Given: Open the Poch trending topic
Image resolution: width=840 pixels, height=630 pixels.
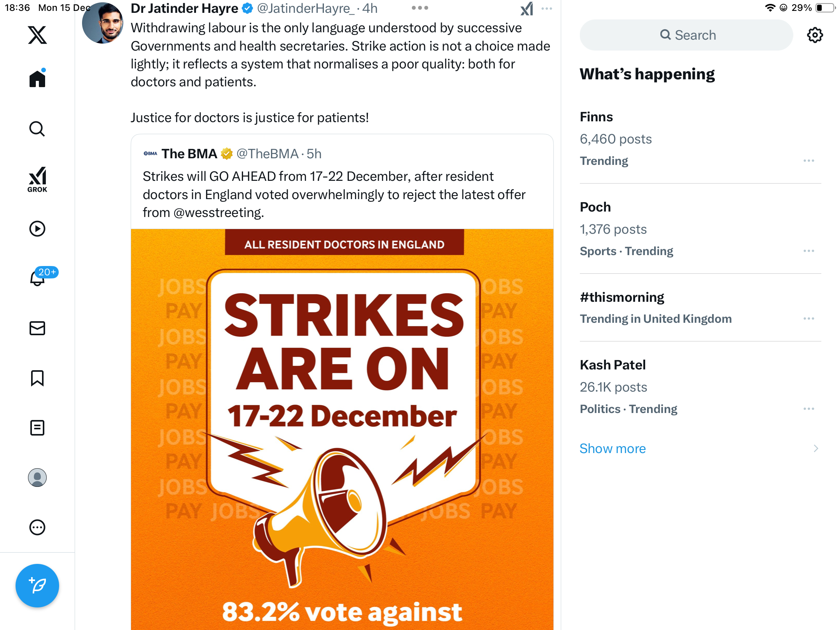Looking at the screenshot, I should 595,207.
